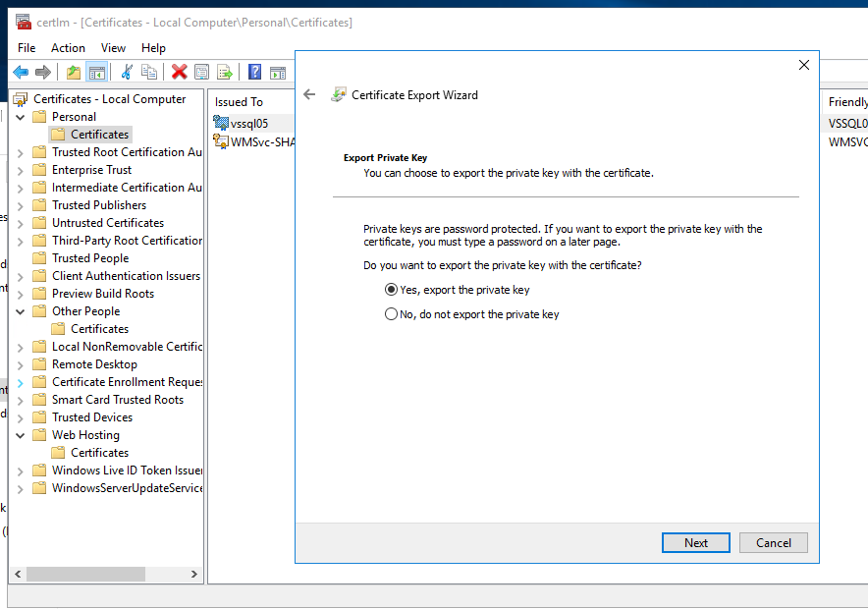The image size is (868, 609).
Task: Select 'Yes, export the private key'
Action: (392, 290)
